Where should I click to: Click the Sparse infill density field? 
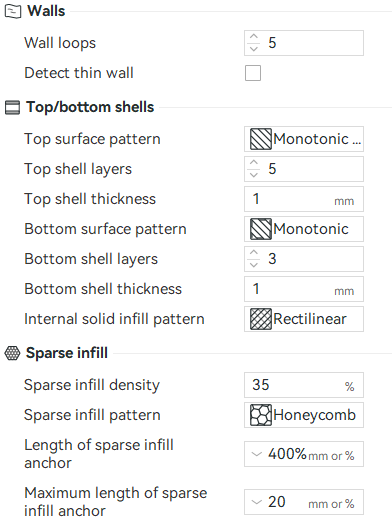point(304,385)
